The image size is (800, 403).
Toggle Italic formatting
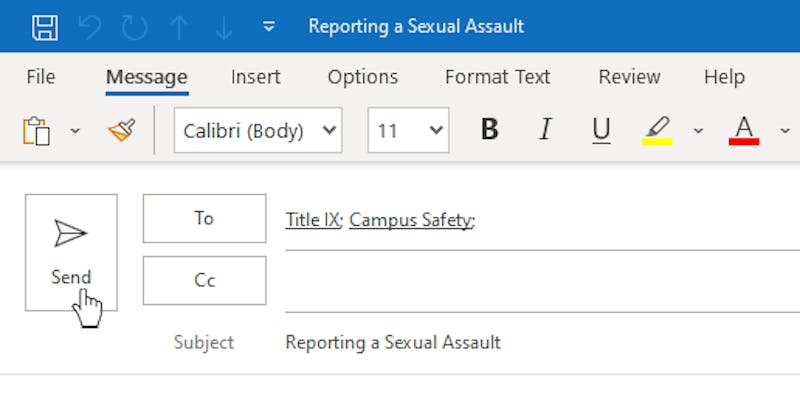click(x=545, y=130)
